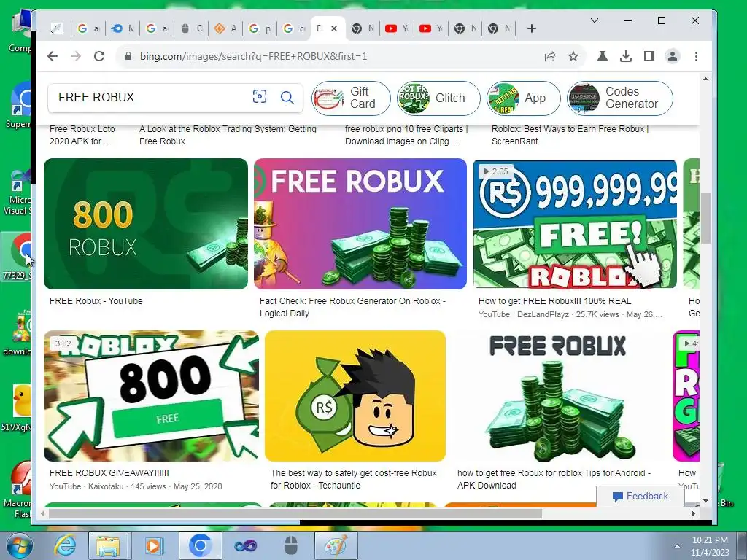
Task: Select the Codes Generator chip
Action: tap(620, 98)
